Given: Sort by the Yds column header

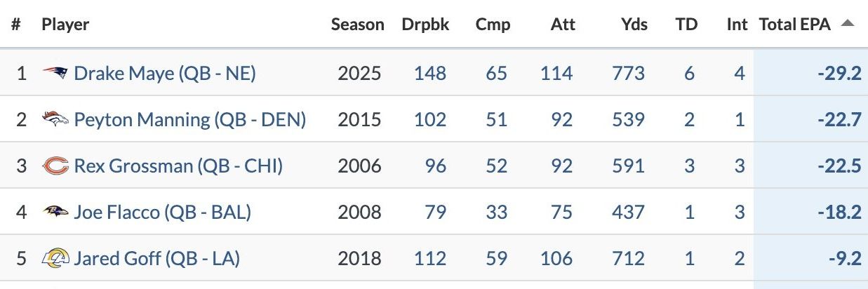Looking at the screenshot, I should (634, 25).
